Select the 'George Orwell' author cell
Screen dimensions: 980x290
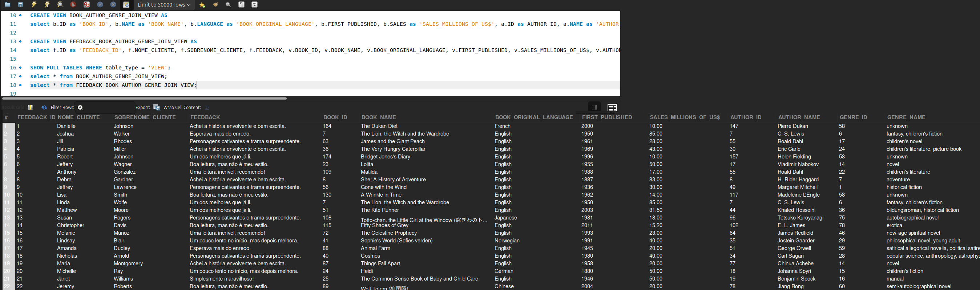tap(794, 248)
